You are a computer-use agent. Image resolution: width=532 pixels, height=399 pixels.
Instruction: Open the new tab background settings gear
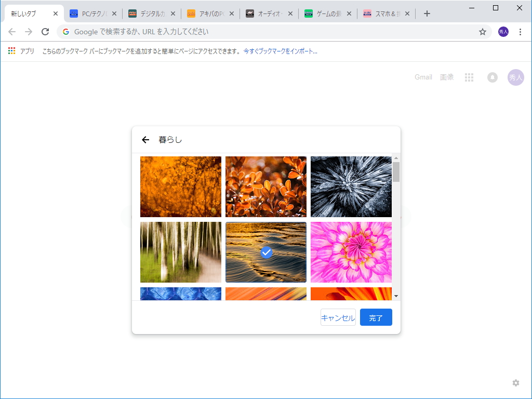515,382
